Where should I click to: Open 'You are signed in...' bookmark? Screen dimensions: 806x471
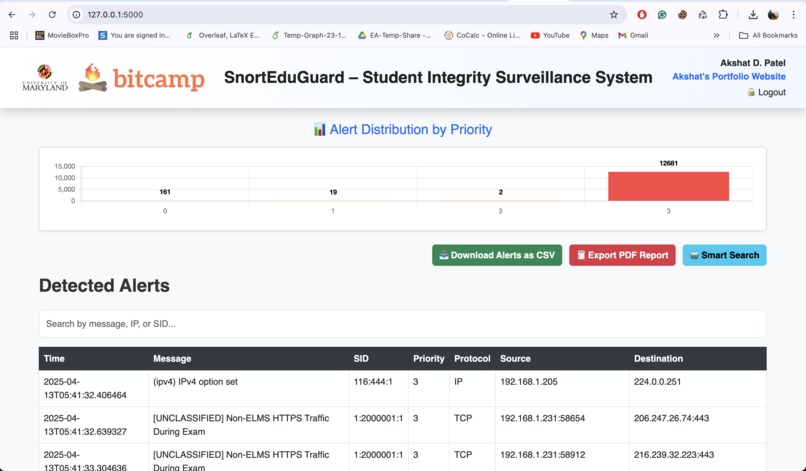[134, 35]
